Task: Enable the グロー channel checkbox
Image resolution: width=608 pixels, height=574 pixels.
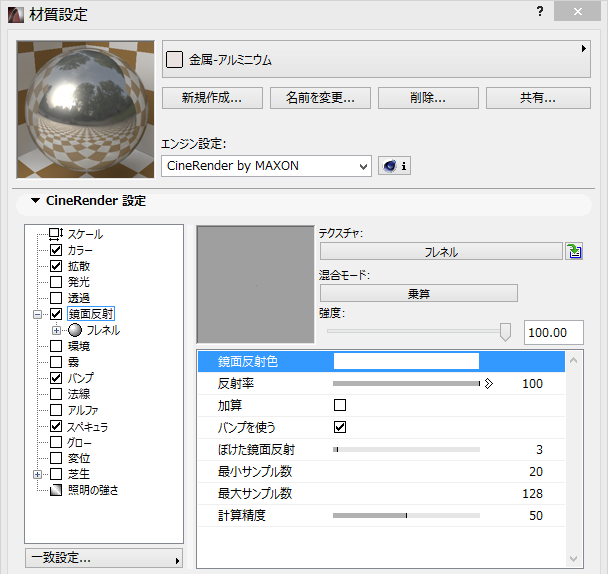Action: [x=56, y=442]
